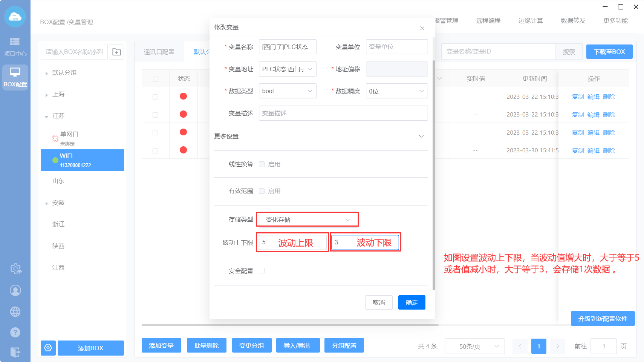Open the 数据类型 bool dropdown
This screenshot has height=362, width=644.
[x=287, y=91]
